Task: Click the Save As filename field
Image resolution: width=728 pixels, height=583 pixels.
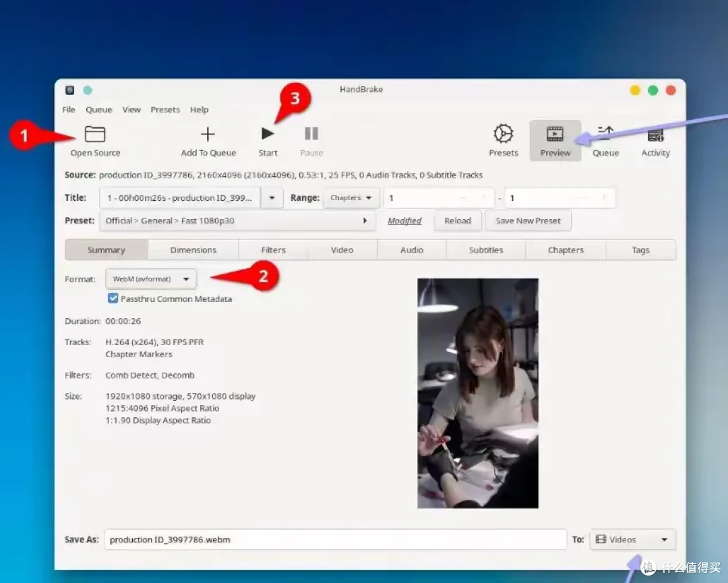Action: coord(335,539)
